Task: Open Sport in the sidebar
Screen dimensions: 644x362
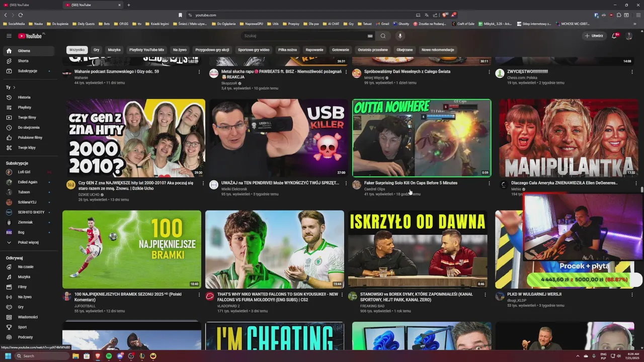Action: (x=29, y=327)
